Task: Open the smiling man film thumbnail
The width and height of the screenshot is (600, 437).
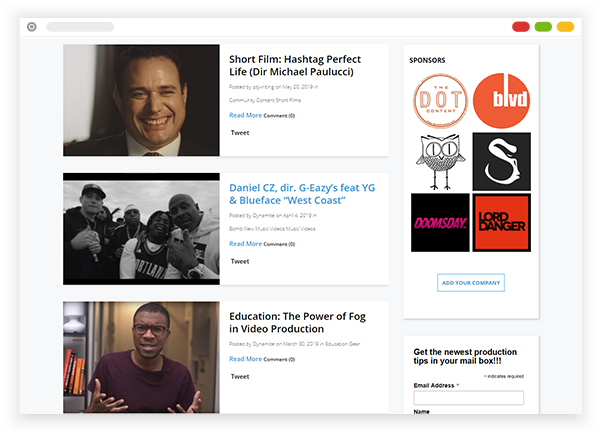Action: tap(141, 100)
